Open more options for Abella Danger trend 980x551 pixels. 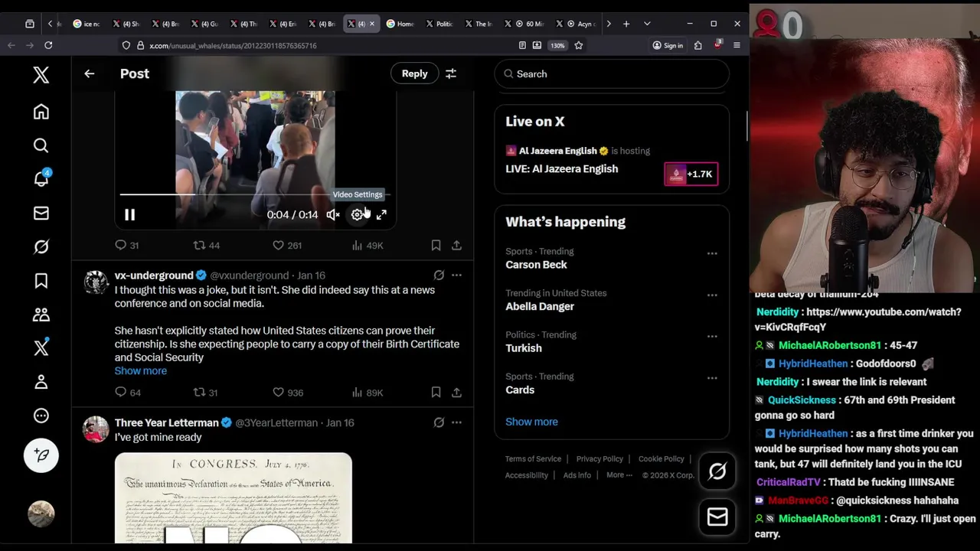[x=712, y=295]
